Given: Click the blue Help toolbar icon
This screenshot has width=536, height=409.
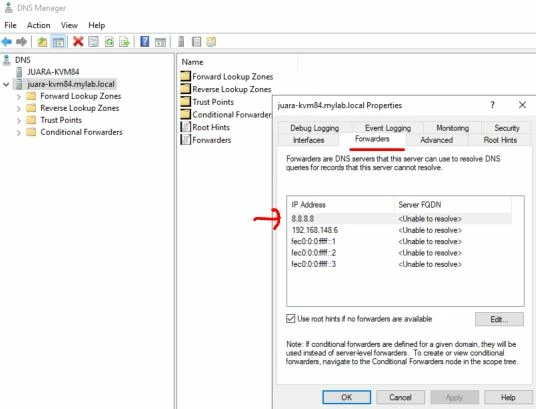Looking at the screenshot, I should tap(145, 41).
